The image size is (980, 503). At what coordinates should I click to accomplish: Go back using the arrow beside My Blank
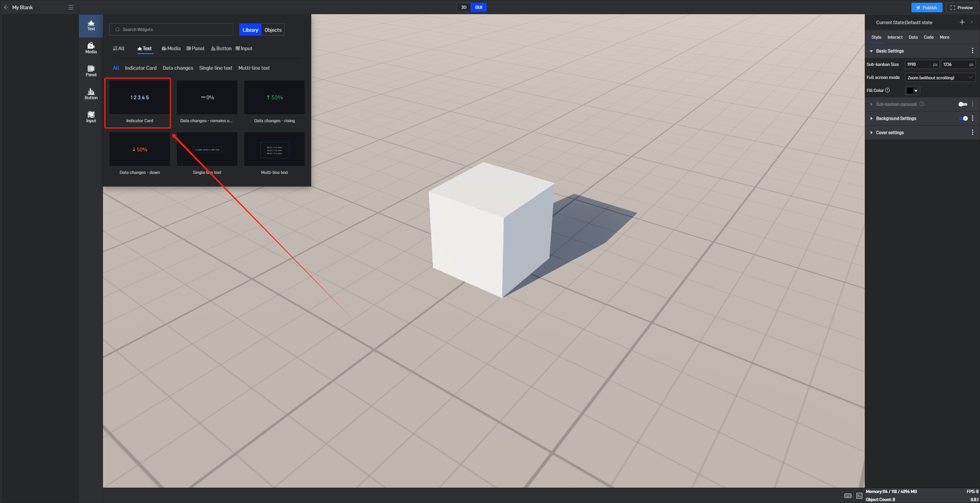6,7
